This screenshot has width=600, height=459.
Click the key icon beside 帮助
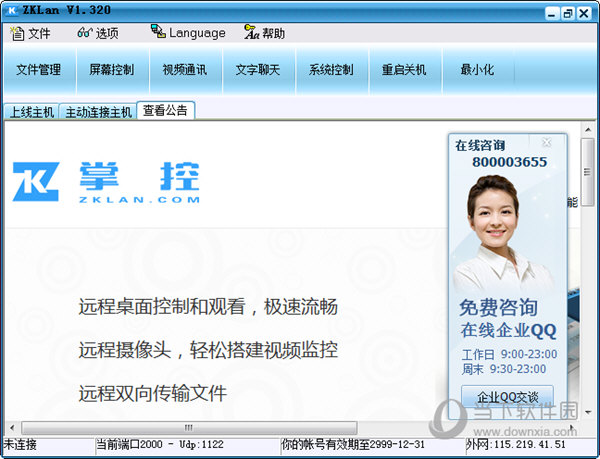pyautogui.click(x=251, y=32)
